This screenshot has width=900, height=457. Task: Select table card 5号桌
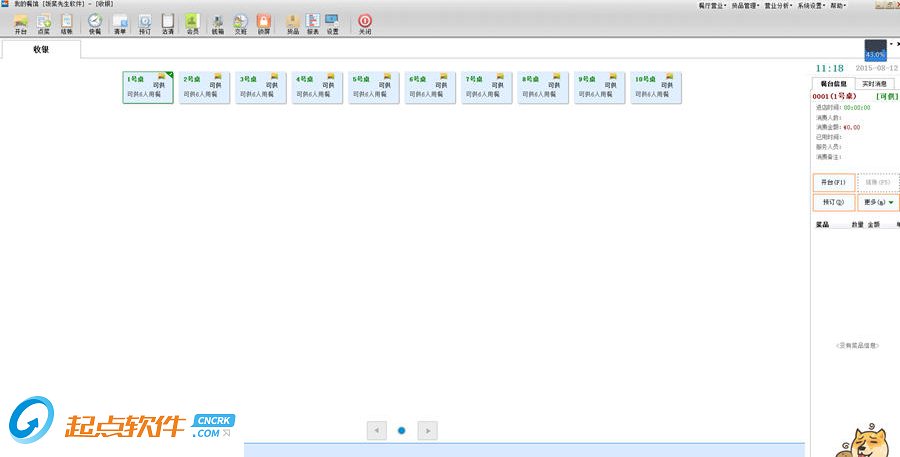click(x=374, y=87)
